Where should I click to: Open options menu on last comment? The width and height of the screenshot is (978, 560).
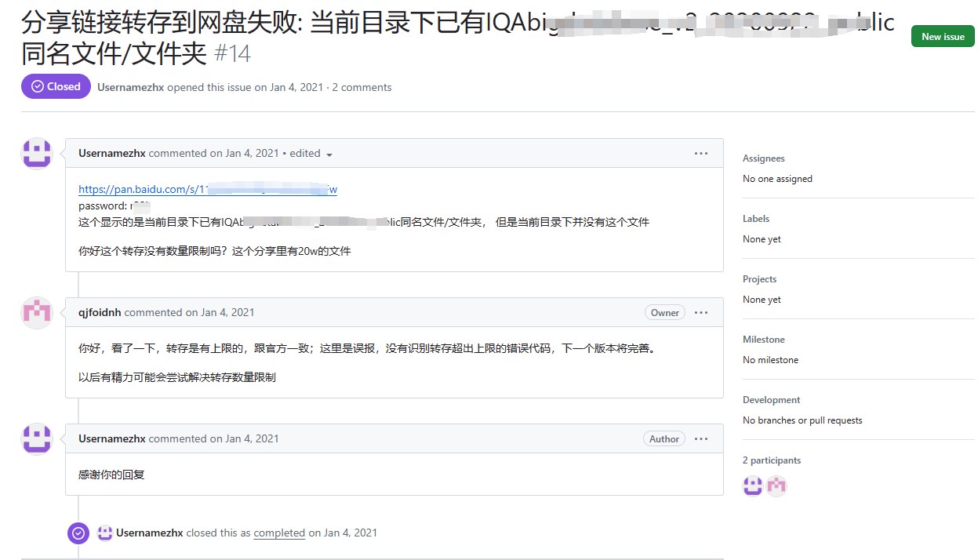701,439
